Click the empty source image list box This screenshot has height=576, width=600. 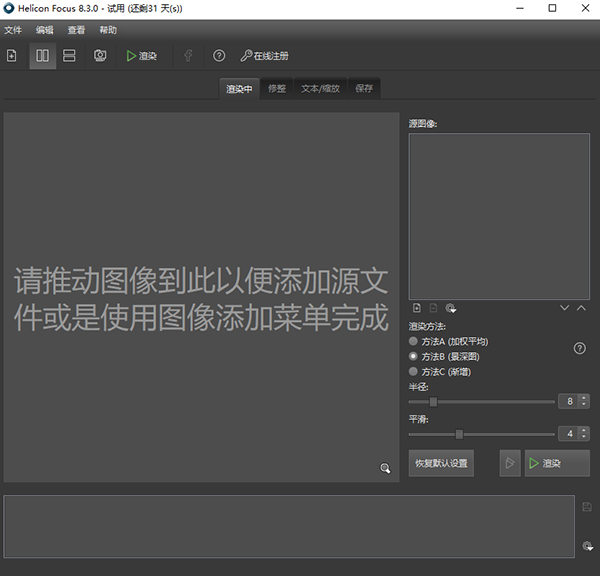pyautogui.click(x=499, y=216)
